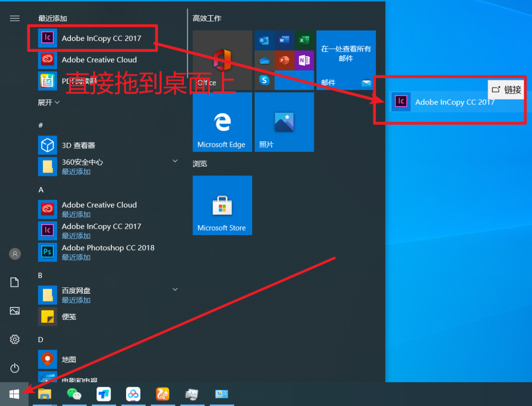Open the Power options icon
This screenshot has width=532, height=406.
click(15, 368)
